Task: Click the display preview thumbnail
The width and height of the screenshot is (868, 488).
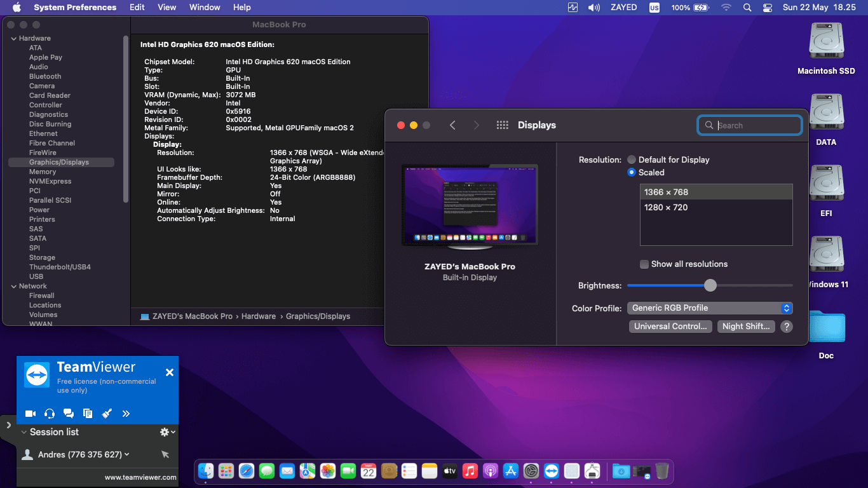Action: [x=470, y=205]
